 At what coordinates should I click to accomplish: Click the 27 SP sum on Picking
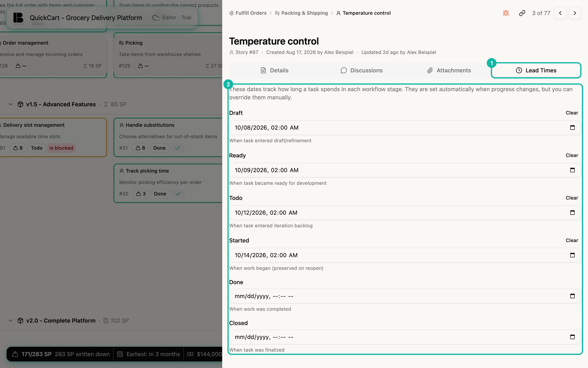(x=214, y=66)
